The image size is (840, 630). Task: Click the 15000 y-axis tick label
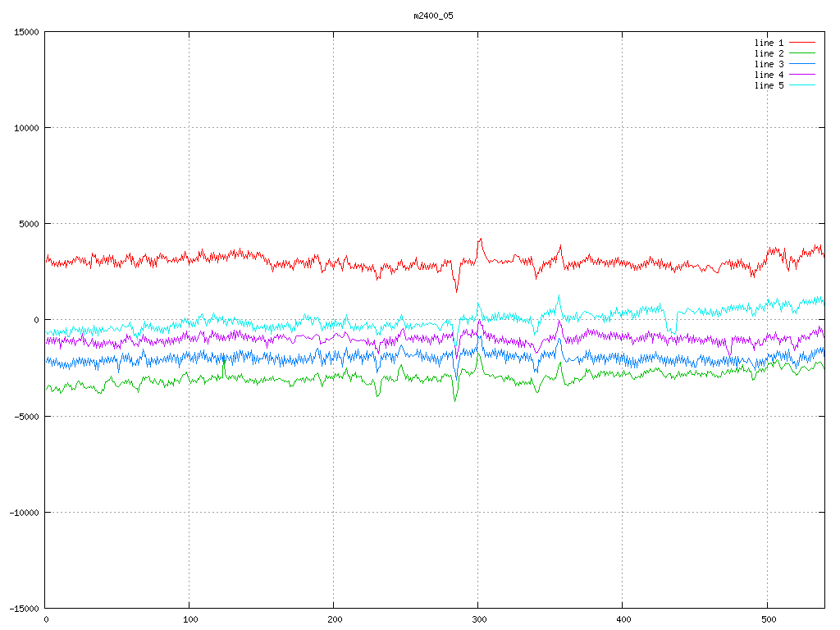[x=26, y=32]
